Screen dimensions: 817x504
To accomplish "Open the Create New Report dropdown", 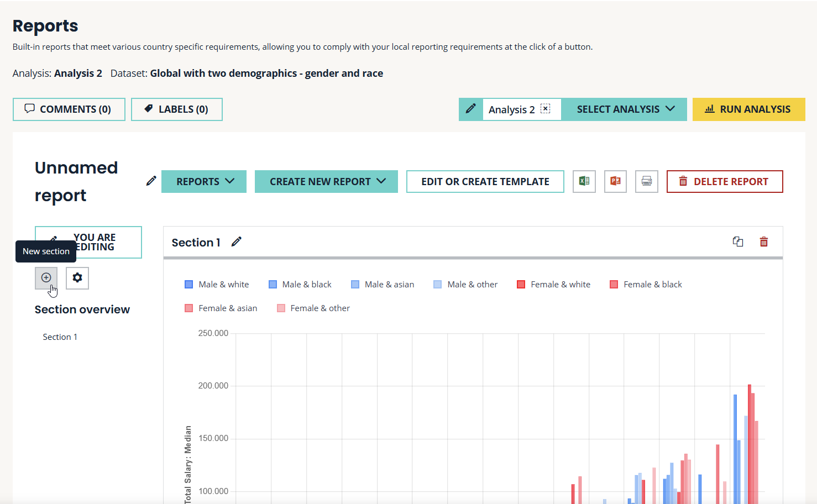I will [326, 182].
